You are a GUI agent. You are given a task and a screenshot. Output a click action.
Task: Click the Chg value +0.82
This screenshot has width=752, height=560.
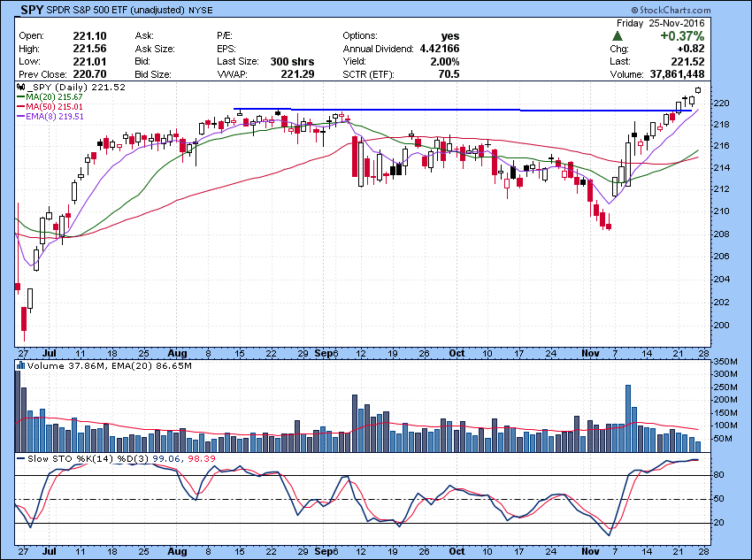tap(691, 49)
